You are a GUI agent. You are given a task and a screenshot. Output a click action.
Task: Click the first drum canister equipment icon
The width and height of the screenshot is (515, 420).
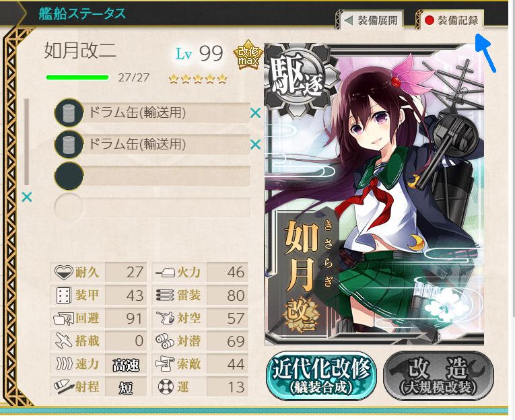click(69, 112)
